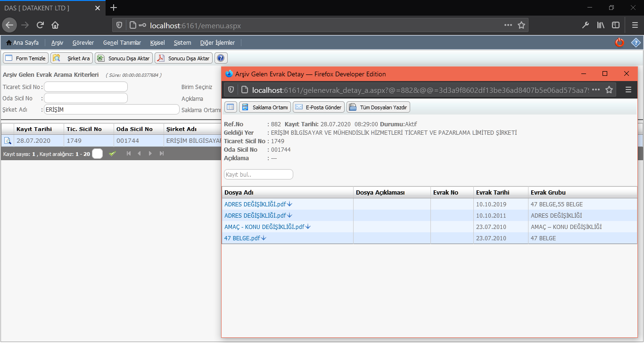Click the round help icon in main toolbar

(220, 58)
